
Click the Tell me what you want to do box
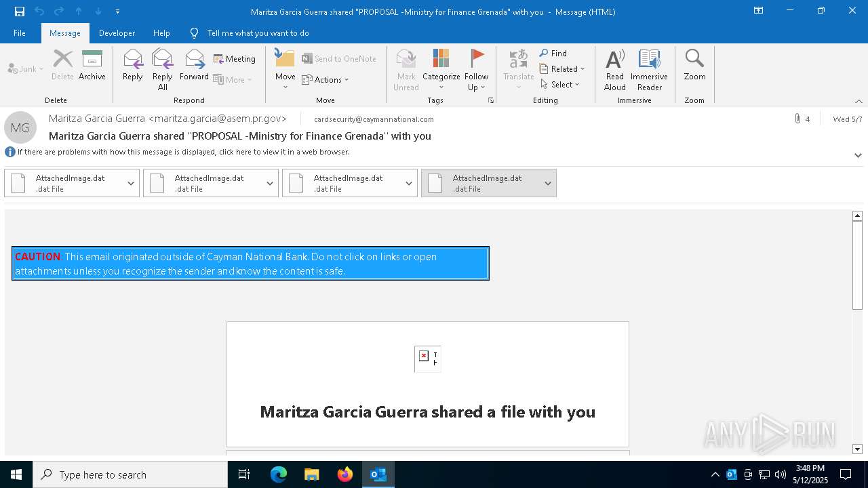coord(258,33)
